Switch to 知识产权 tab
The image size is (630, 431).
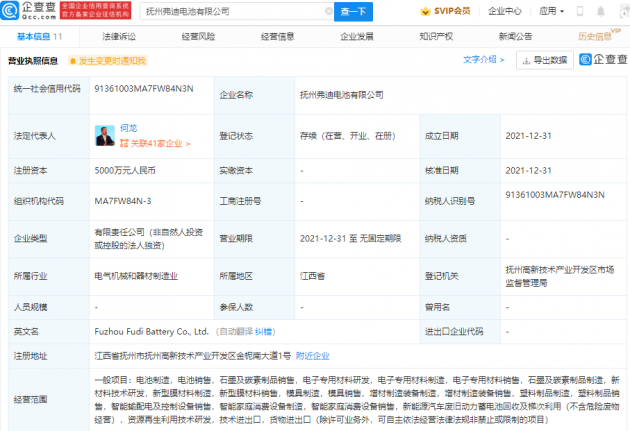436,37
